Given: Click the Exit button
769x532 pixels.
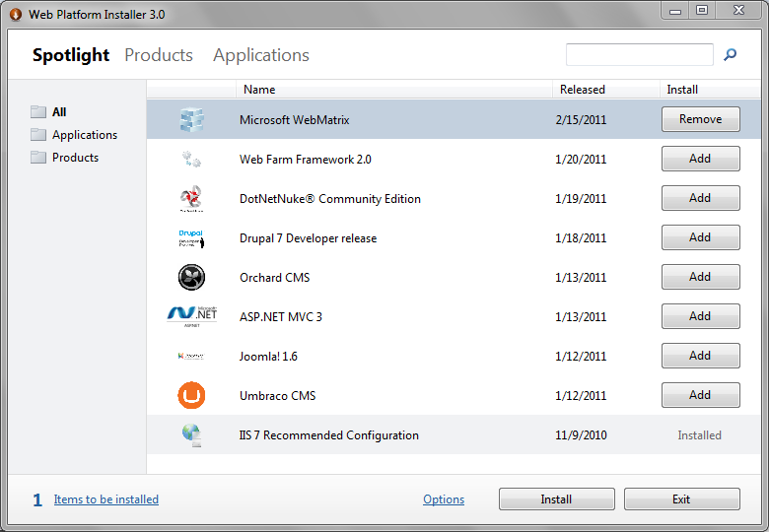Looking at the screenshot, I should [x=681, y=499].
